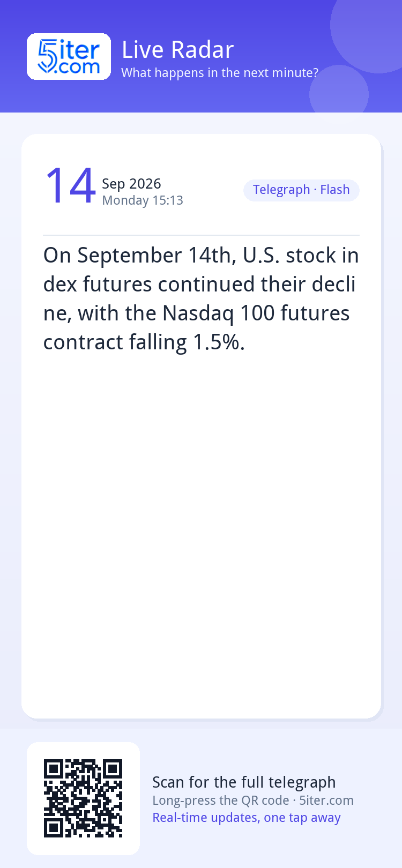Viewport: 402px width, 868px height.
Task: Open the news flash about U.S. futures
Action: 201,299
